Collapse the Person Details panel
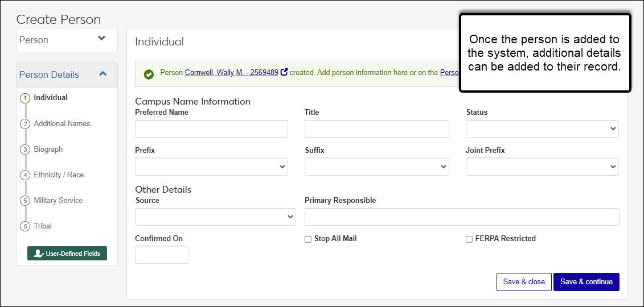This screenshot has width=644, height=307. (102, 74)
